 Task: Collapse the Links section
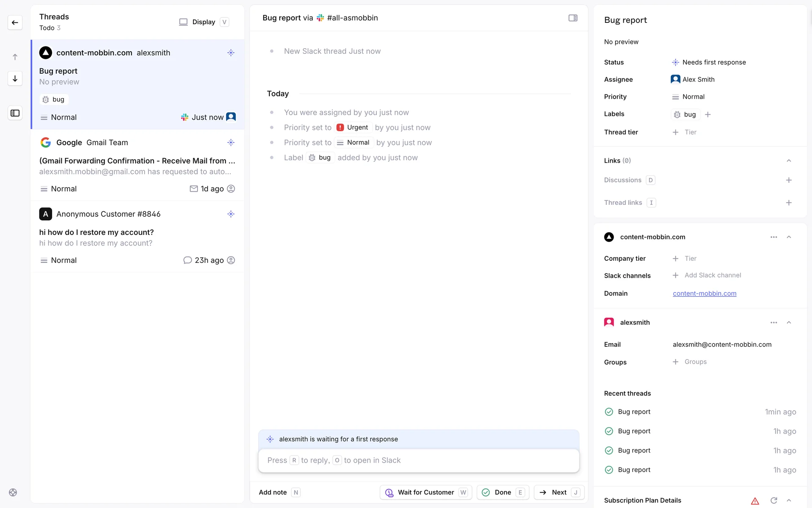coord(789,160)
